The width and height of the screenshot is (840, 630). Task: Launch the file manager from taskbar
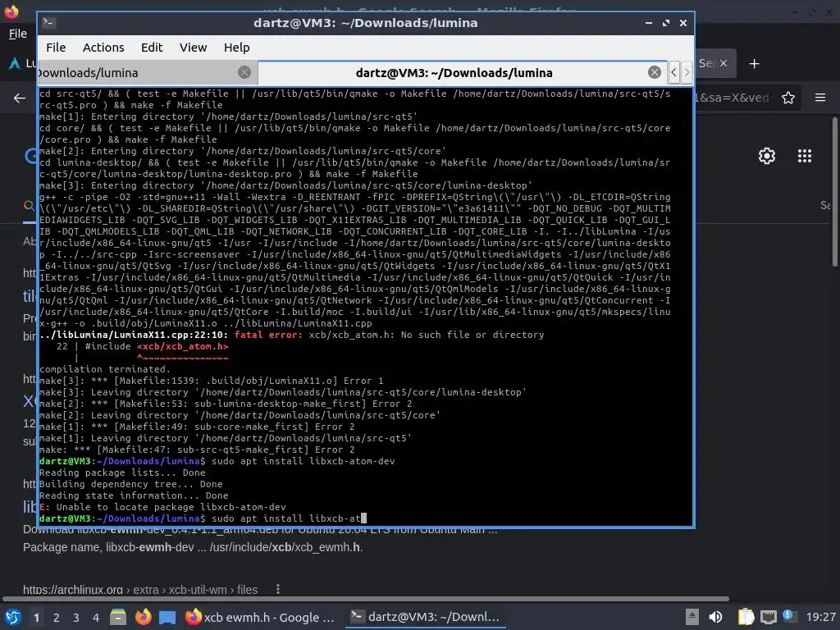(x=118, y=617)
